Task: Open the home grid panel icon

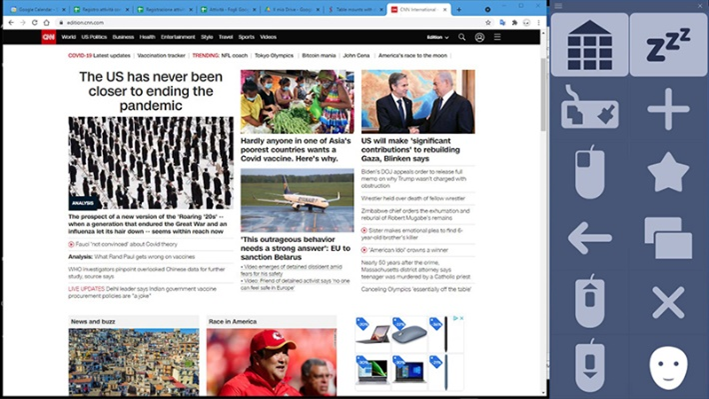Action: [590, 45]
